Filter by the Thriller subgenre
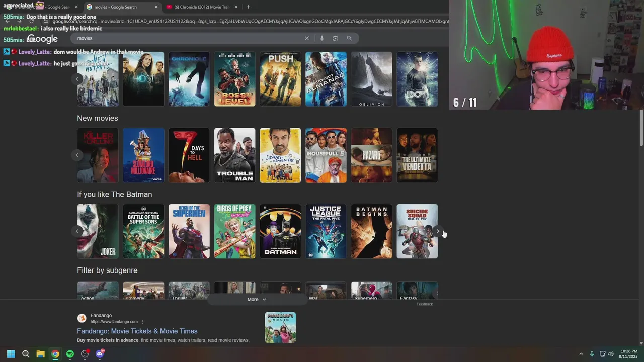Image resolution: width=644 pixels, height=362 pixels. pos(189,291)
